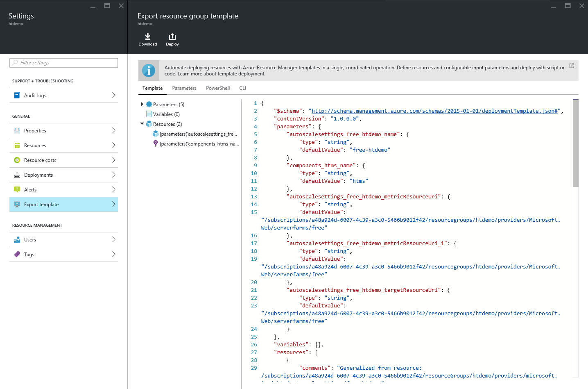Click "autoscalesettings_free_htdemo_metricResourceUri_1" key on line 17

pyautogui.click(x=367, y=243)
